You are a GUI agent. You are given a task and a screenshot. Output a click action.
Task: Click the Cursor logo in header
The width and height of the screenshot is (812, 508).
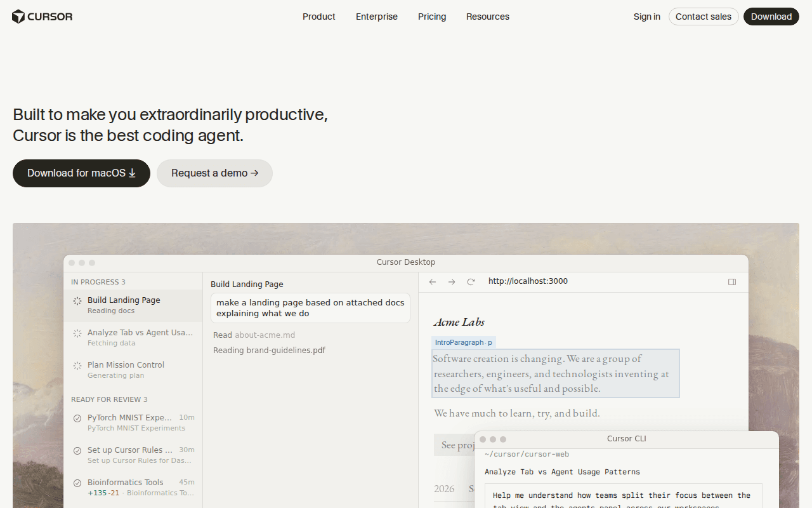tap(43, 17)
